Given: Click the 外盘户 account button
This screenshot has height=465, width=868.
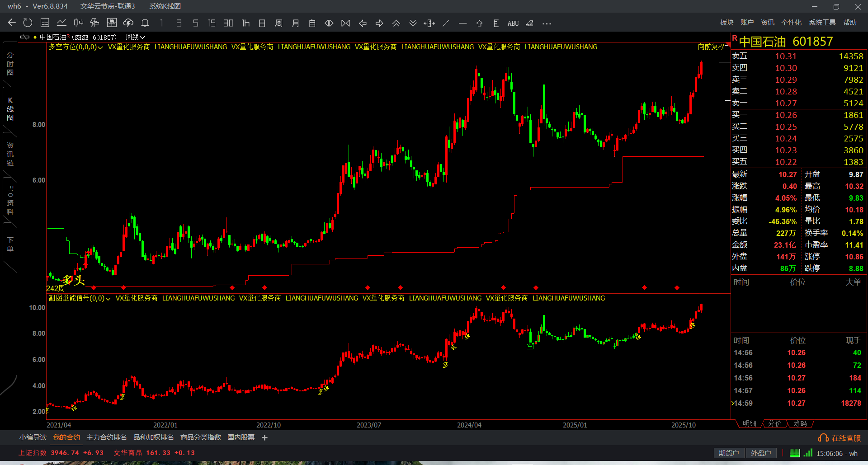Looking at the screenshot, I should (x=761, y=453).
